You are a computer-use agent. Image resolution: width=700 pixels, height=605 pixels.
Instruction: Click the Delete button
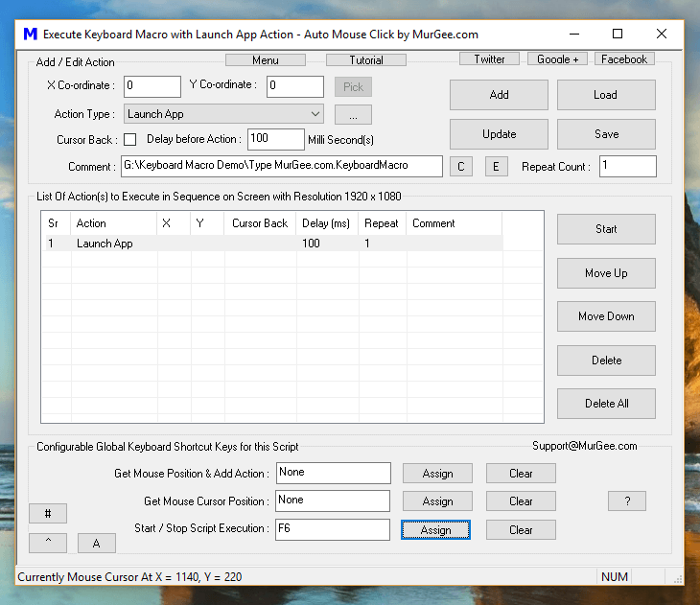pyautogui.click(x=606, y=360)
